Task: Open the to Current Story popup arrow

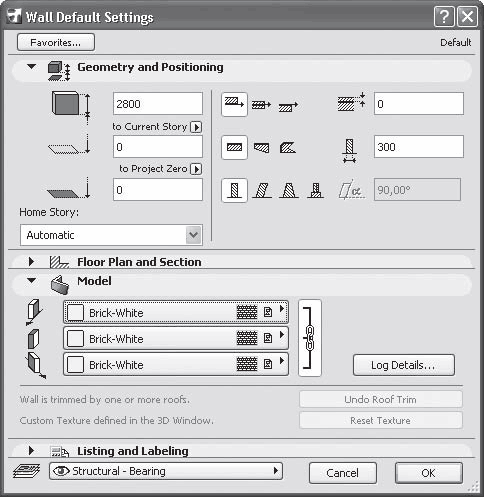Action: (x=196, y=127)
